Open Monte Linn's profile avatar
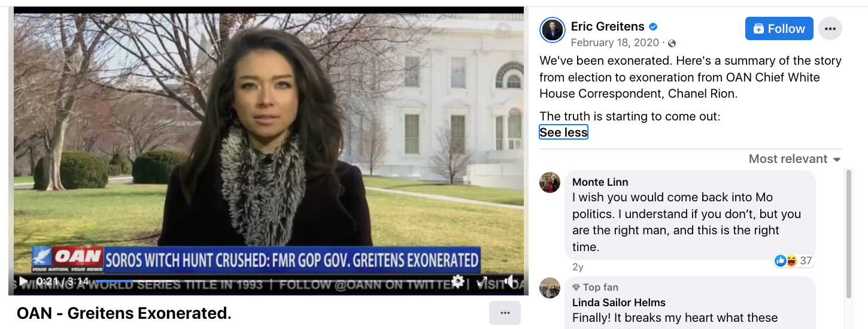This screenshot has width=868, height=329. pyautogui.click(x=550, y=182)
